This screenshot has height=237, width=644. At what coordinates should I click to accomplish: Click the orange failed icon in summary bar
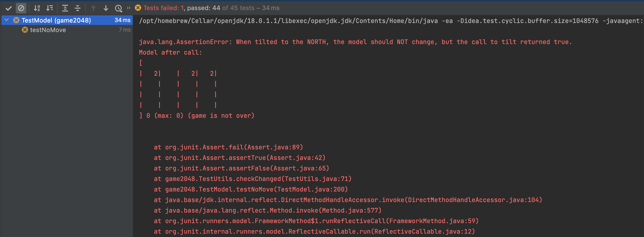(138, 8)
